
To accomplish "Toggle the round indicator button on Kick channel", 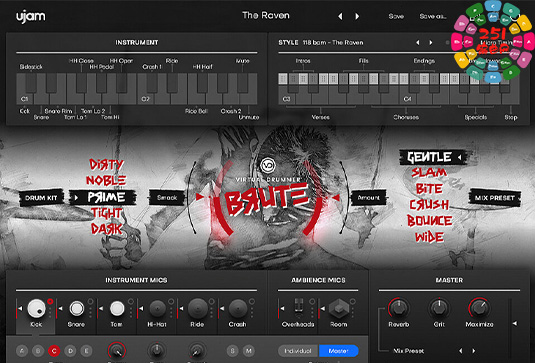I will click(x=50, y=302).
